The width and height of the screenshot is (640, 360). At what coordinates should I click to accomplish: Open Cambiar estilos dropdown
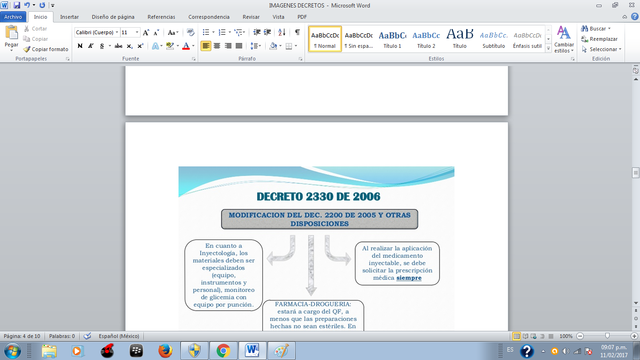coord(564,39)
